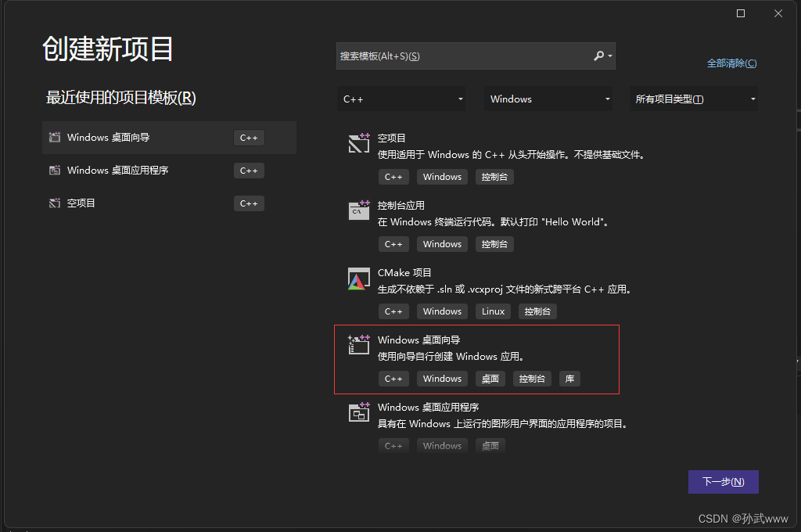This screenshot has width=801, height=532.
Task: Click the magnifier search icon in search box
Action: point(598,56)
